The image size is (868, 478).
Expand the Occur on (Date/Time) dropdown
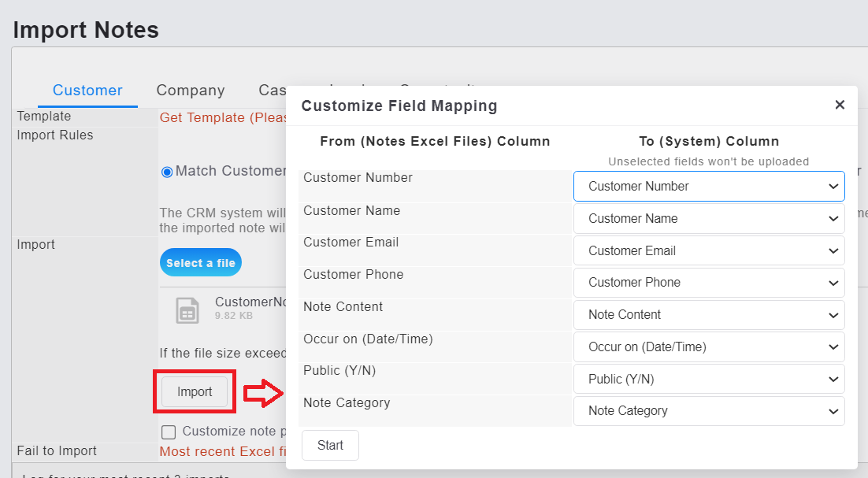(708, 347)
